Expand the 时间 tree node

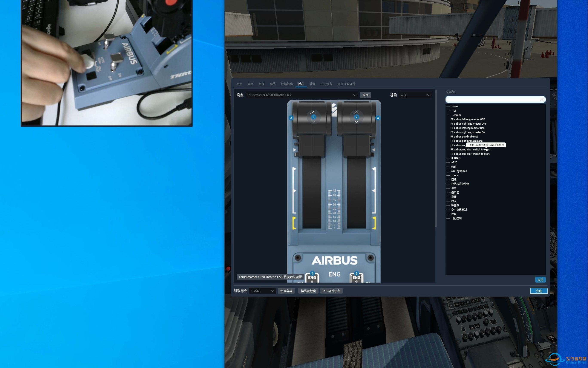coord(448,201)
